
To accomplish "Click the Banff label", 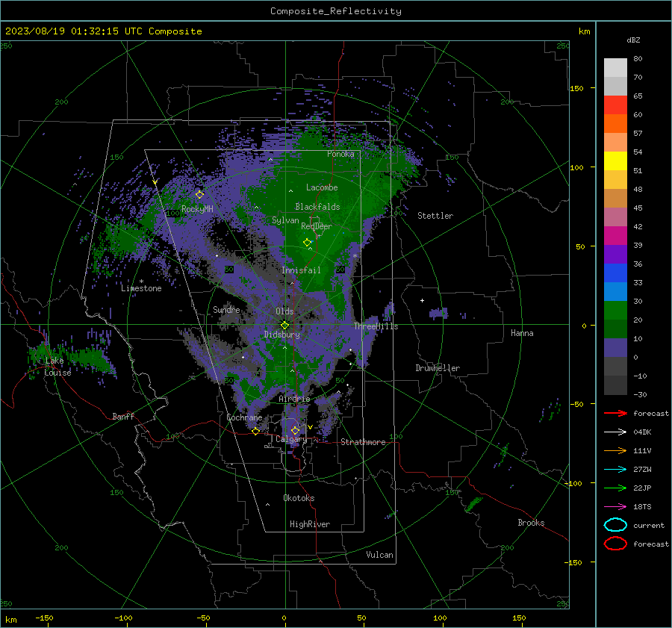I will click(123, 416).
